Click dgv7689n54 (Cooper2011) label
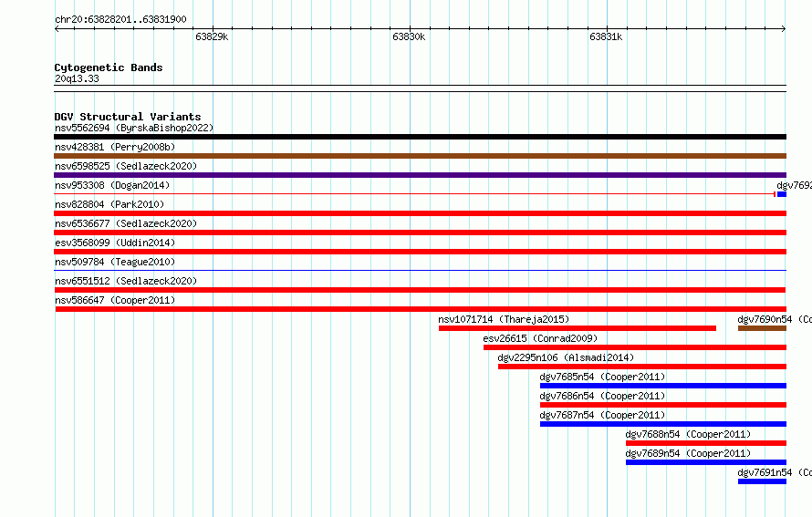Screen dimensions: 812x517 pyautogui.click(x=688, y=453)
